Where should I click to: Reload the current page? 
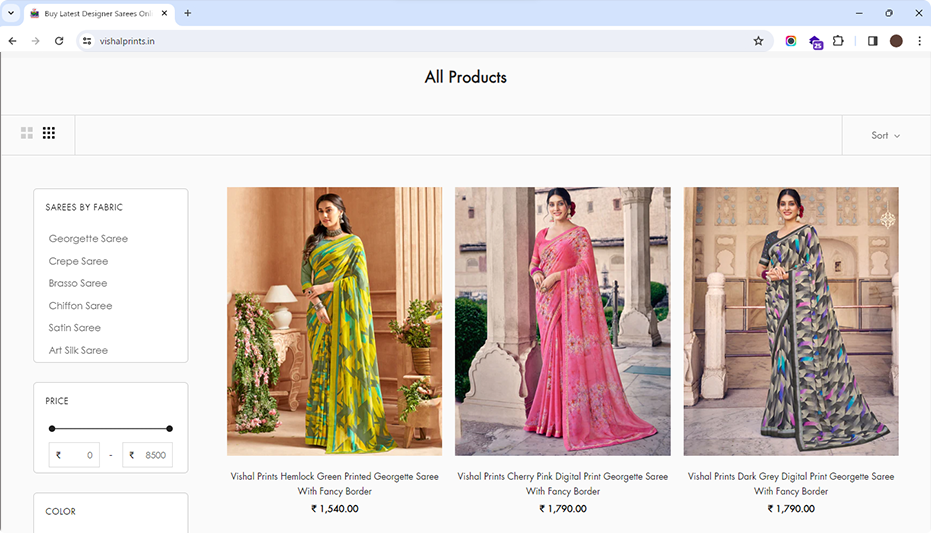[x=59, y=41]
